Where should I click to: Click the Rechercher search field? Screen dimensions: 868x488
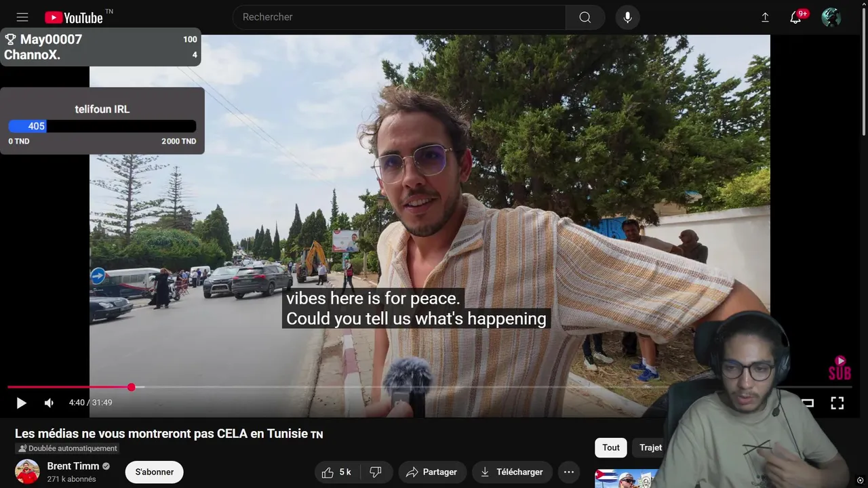[399, 17]
